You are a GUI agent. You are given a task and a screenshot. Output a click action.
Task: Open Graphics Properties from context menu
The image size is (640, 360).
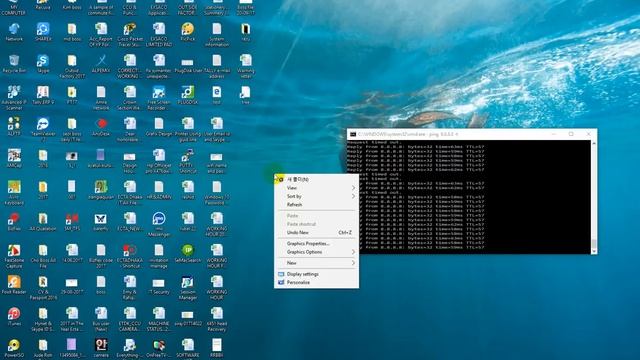point(317,243)
